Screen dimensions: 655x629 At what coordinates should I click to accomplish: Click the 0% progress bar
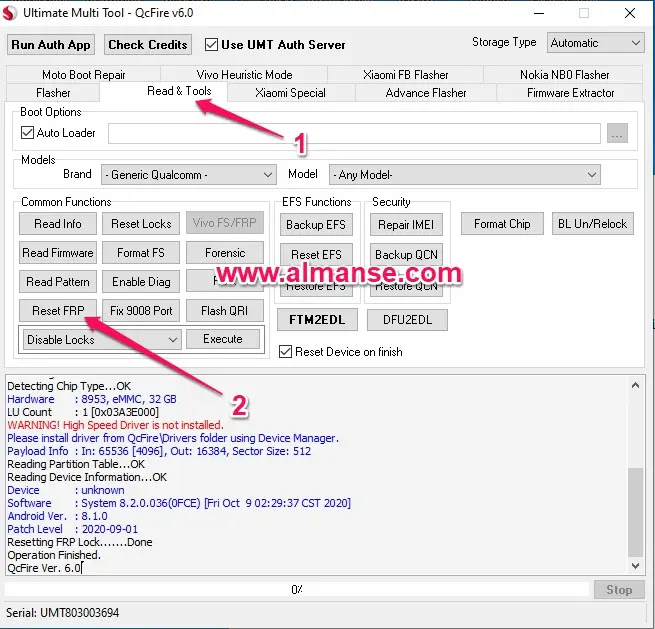[x=297, y=590]
